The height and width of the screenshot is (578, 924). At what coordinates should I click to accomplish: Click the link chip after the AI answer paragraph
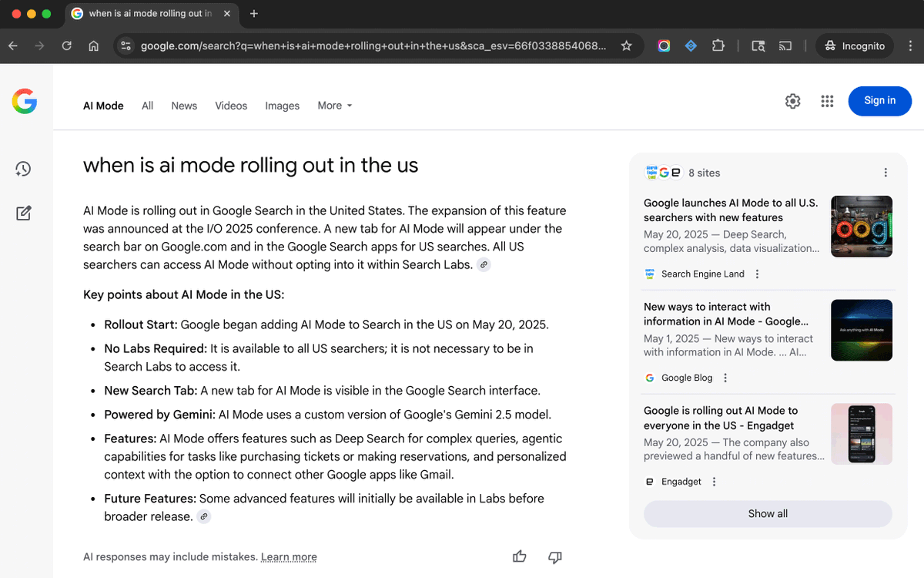click(x=484, y=264)
